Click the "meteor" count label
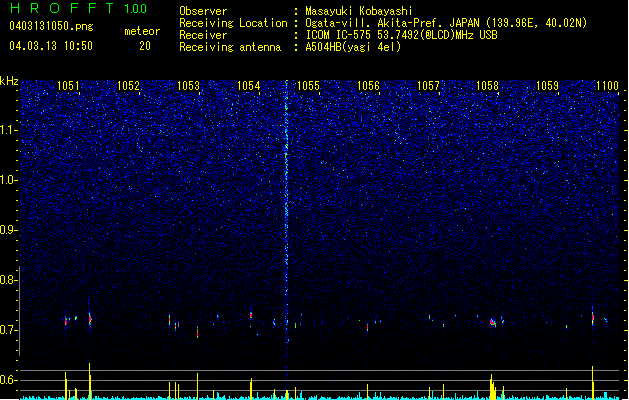 [142, 31]
